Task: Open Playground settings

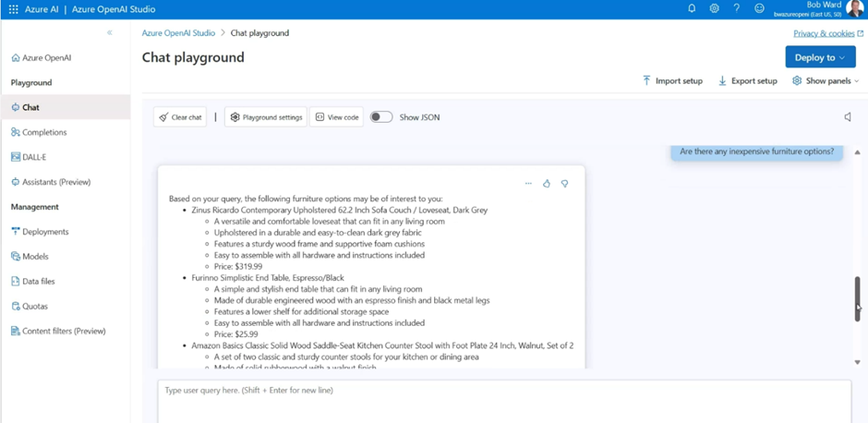Action: pyautogui.click(x=266, y=116)
